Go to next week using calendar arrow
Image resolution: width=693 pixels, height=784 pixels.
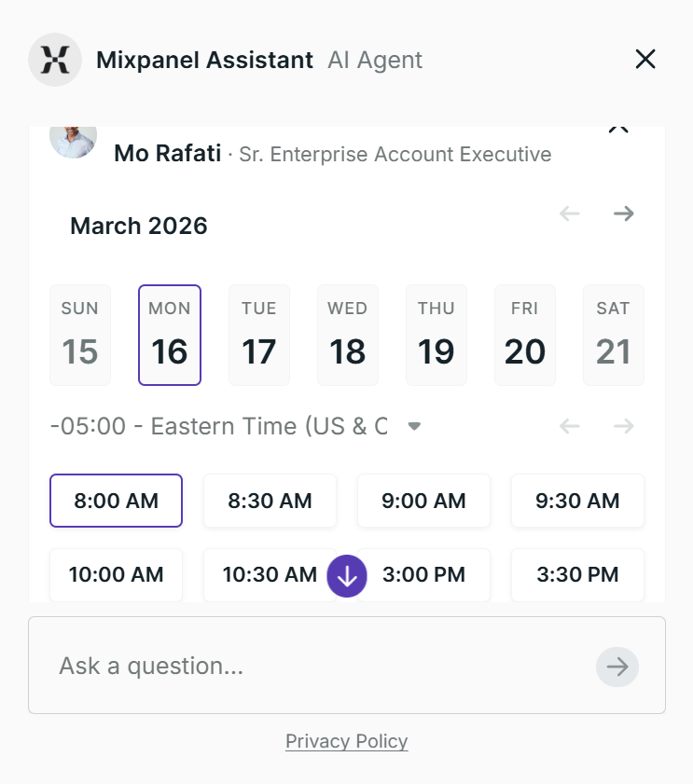pyautogui.click(x=623, y=213)
